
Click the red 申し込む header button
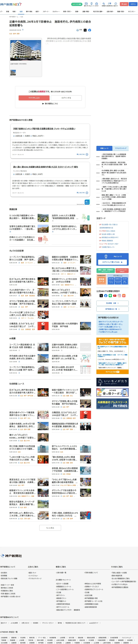click(x=124, y=4)
